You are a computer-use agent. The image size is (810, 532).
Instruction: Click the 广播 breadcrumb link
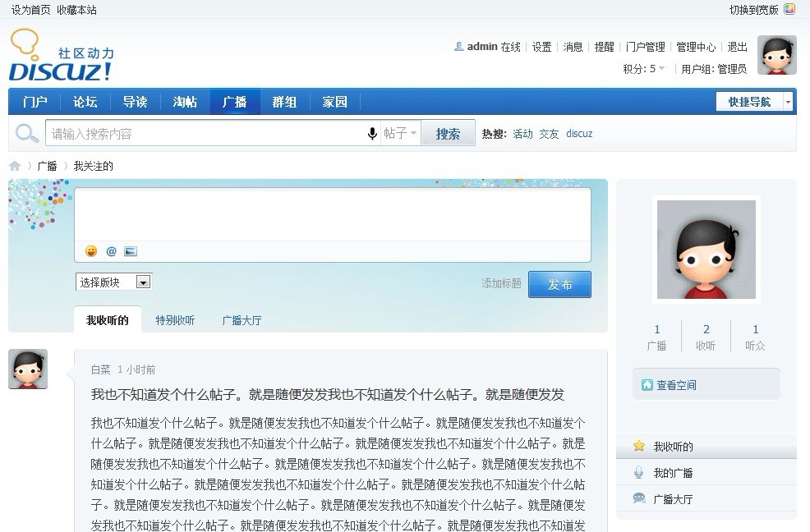click(x=47, y=166)
